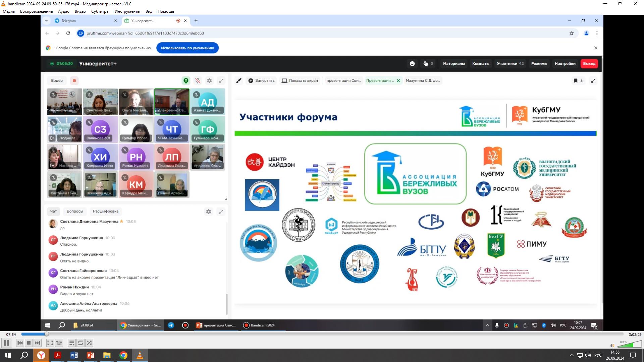Image resolution: width=644 pixels, height=362 pixels.
Task: Close the active Презентация tab
Action: click(x=398, y=80)
